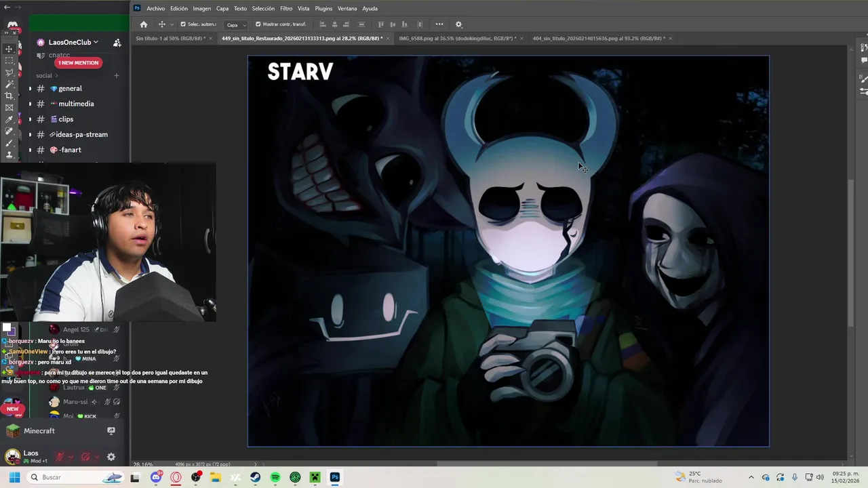Viewport: 868px width, 488px height.
Task: Open the Archivo menu
Action: click(156, 9)
